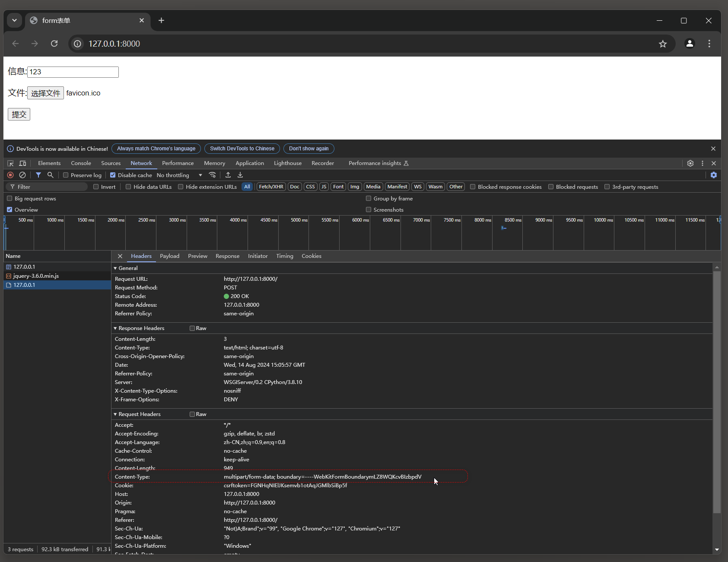Enable Preserve log checkbox
Image resolution: width=728 pixels, height=562 pixels.
[x=66, y=175]
